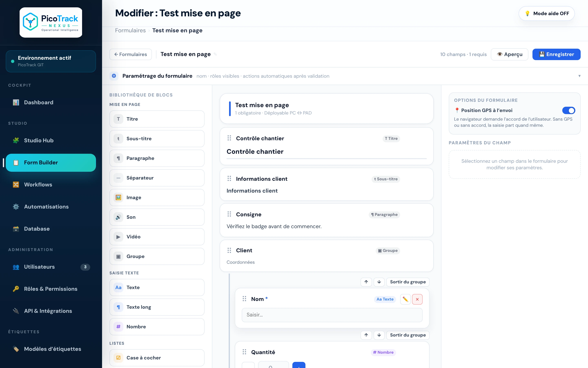Add a Nombre block

[x=157, y=327]
